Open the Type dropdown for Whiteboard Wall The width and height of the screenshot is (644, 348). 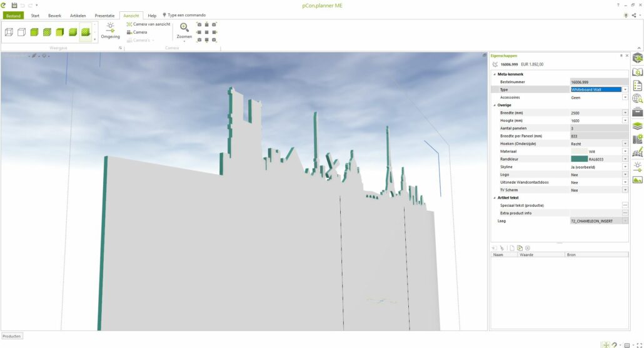[625, 89]
